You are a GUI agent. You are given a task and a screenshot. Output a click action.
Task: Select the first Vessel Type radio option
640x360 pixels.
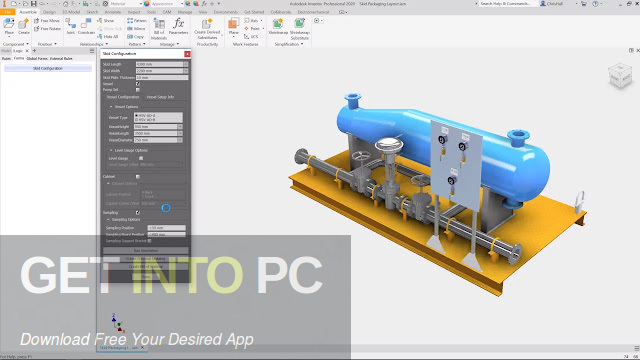pos(136,116)
